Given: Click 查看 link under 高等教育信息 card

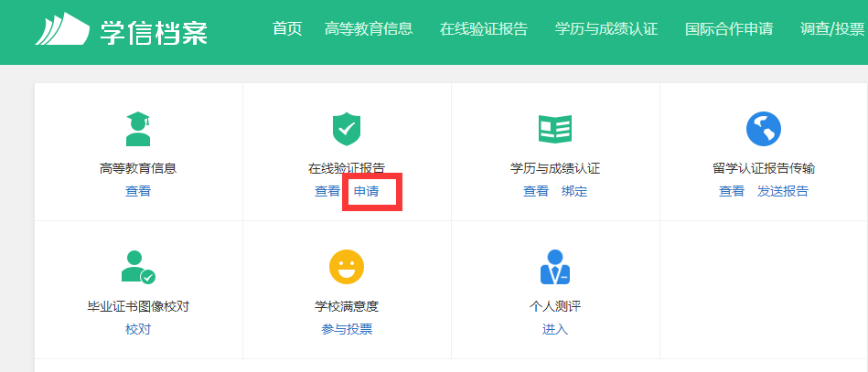Looking at the screenshot, I should (138, 191).
